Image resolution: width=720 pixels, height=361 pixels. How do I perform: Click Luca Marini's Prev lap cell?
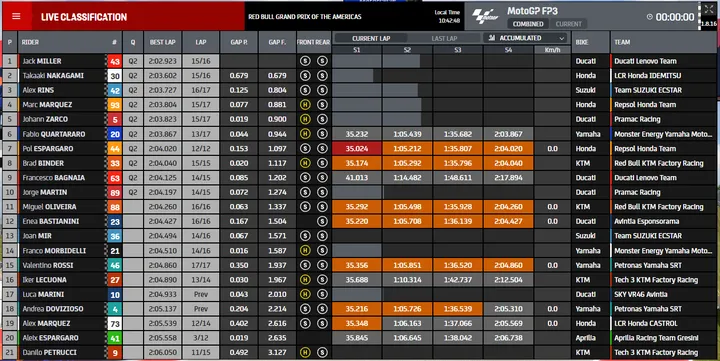pos(201,294)
